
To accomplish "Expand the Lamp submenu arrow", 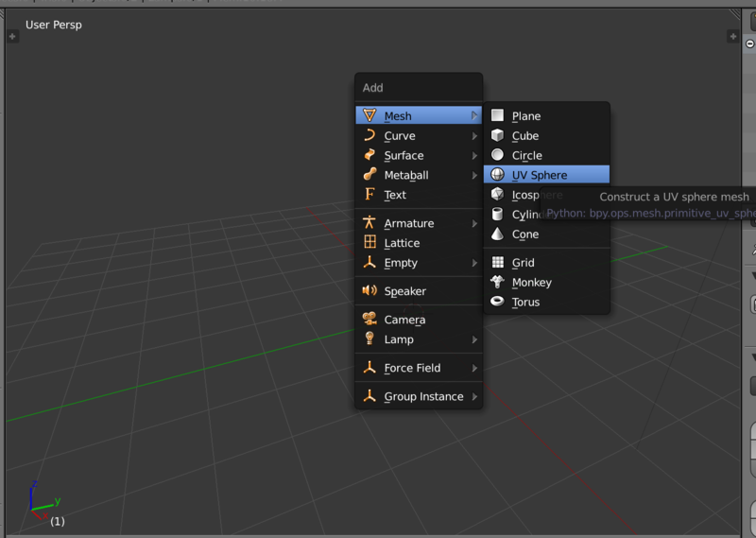I will click(x=474, y=339).
